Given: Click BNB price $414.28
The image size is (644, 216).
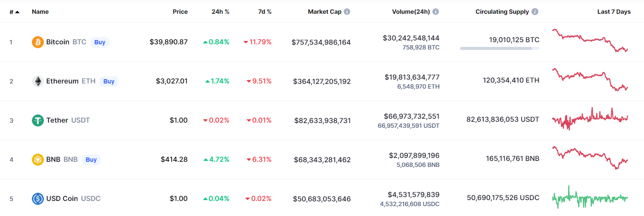Looking at the screenshot, I should click(174, 160).
